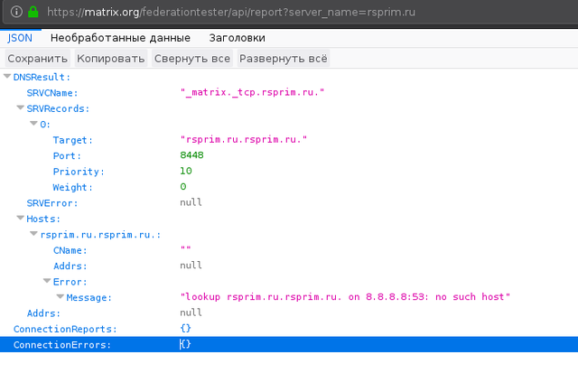Screen dimensions: 578x392
Task: Collapse the DNSResult node
Action: [7, 77]
